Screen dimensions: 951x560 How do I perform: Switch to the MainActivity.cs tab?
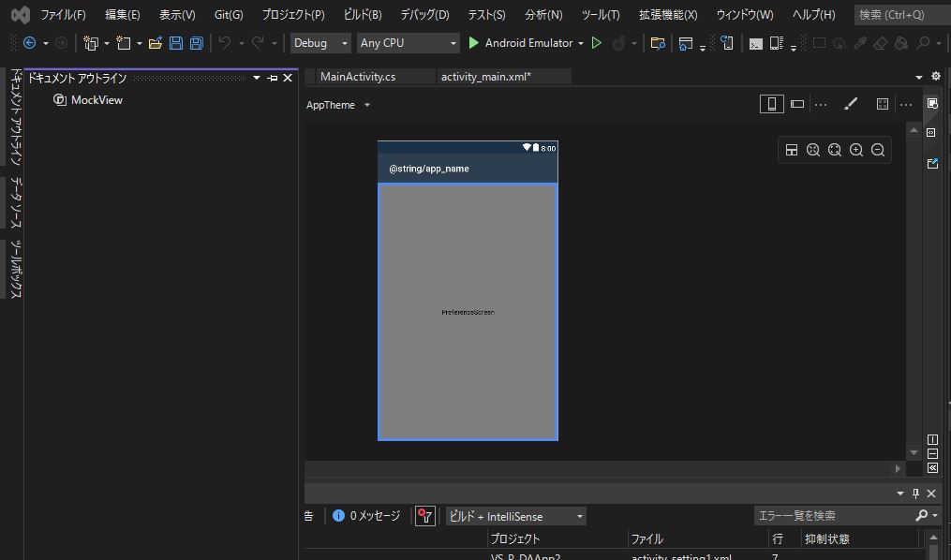click(358, 77)
